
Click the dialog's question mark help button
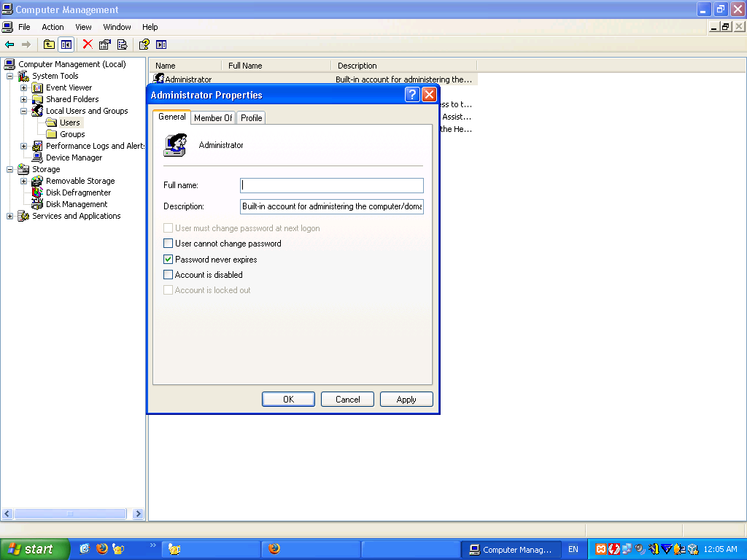[x=412, y=95]
